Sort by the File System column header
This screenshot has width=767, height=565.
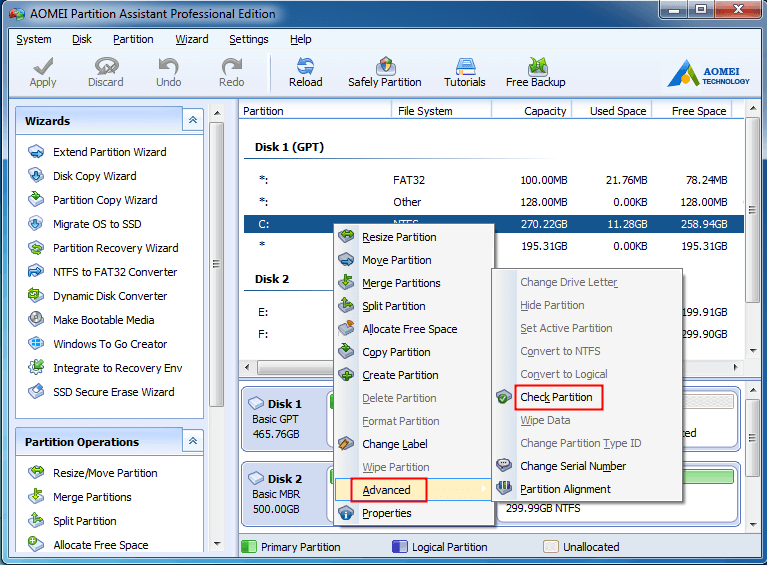click(441, 111)
